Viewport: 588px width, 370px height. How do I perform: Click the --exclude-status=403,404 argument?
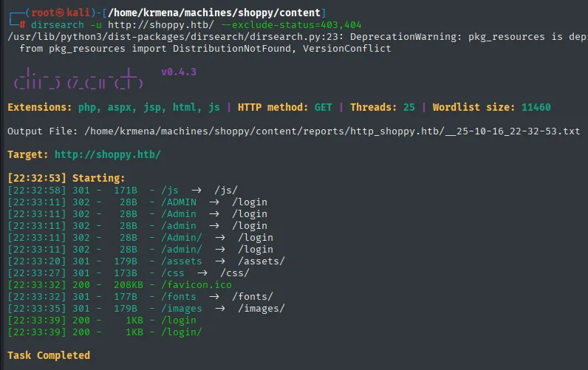pos(291,25)
